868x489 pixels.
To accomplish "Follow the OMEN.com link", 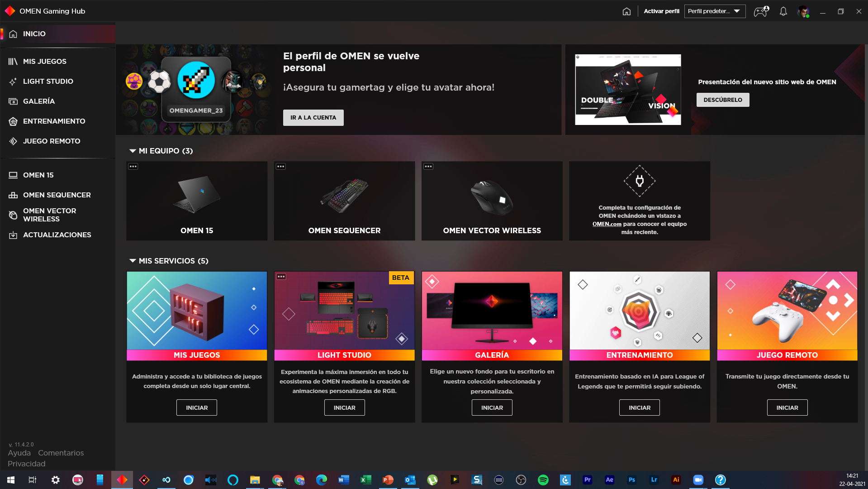I will pos(607,224).
